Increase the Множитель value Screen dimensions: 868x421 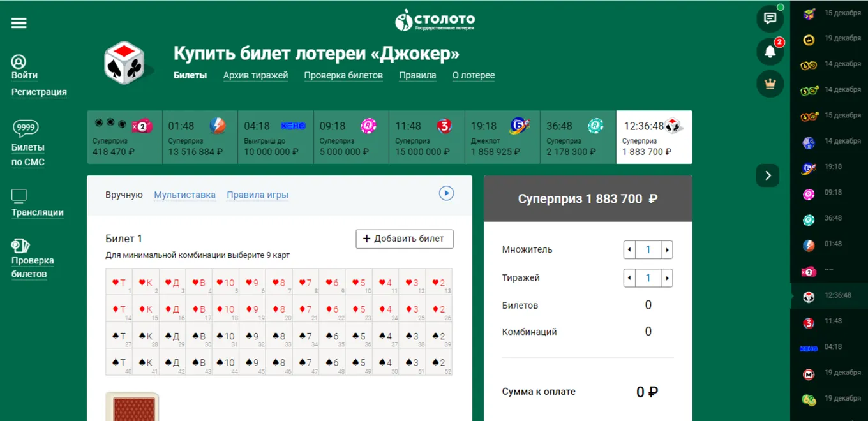[667, 250]
